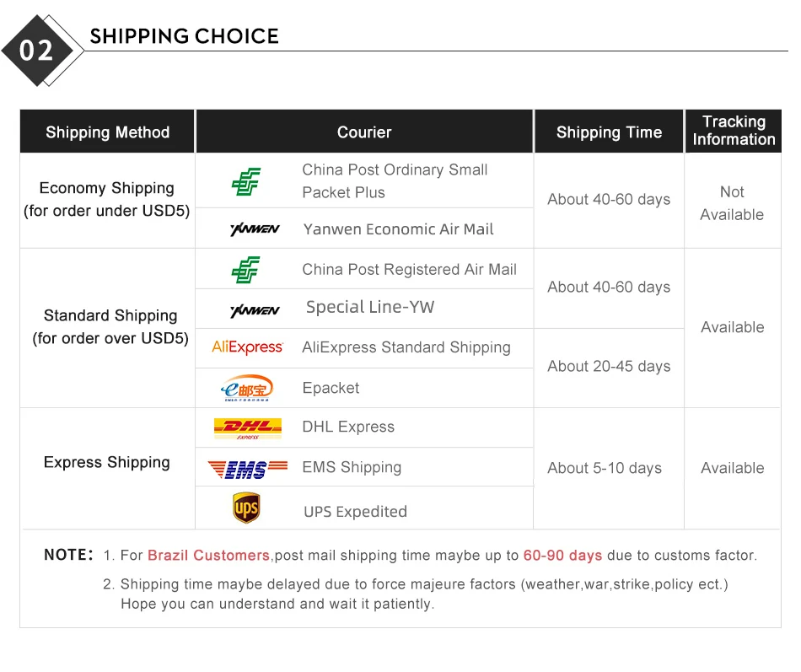This screenshot has width=801, height=672.
Task: Click the AliExpress Standard Shipping label
Action: (406, 347)
